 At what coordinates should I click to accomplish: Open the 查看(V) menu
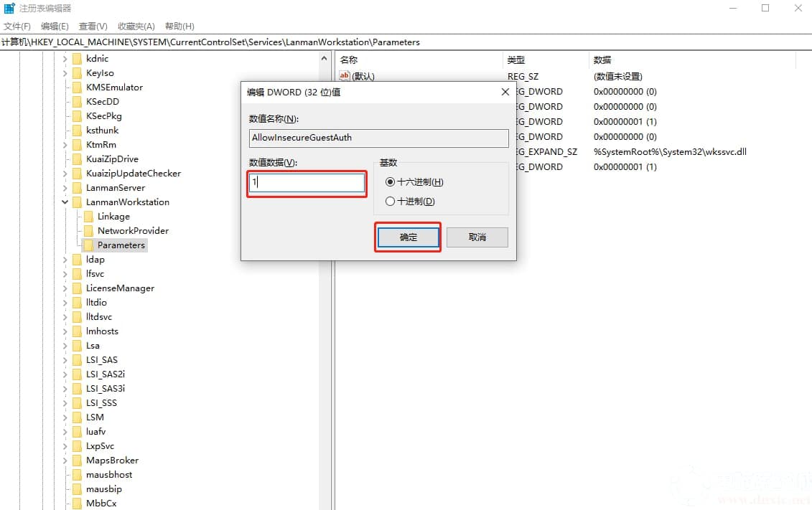coord(93,27)
